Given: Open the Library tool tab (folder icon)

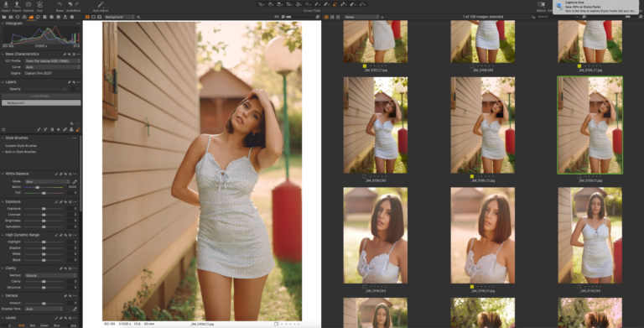Looking at the screenshot, I should (4, 17).
